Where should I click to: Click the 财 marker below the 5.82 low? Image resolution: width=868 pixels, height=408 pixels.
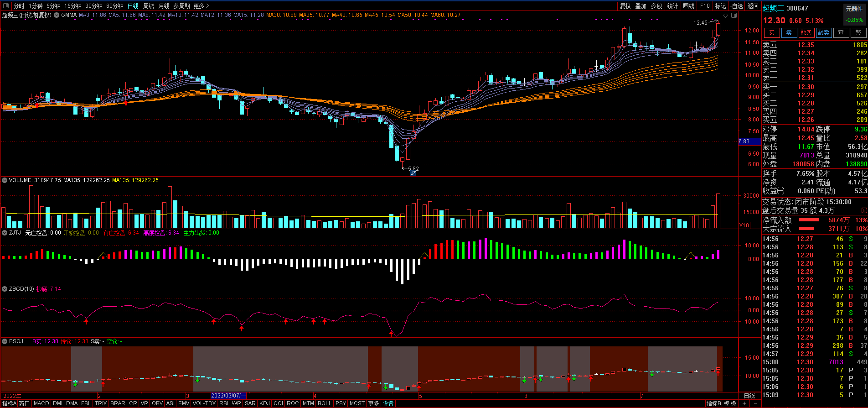pyautogui.click(x=413, y=173)
